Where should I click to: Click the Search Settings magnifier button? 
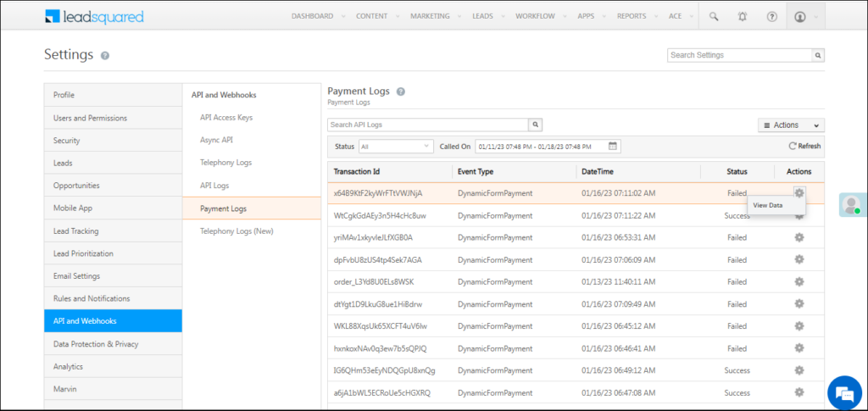tap(818, 55)
